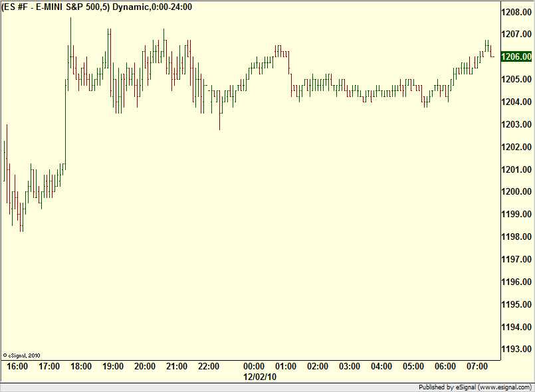Click the 1196.00 price axis label

click(516, 282)
